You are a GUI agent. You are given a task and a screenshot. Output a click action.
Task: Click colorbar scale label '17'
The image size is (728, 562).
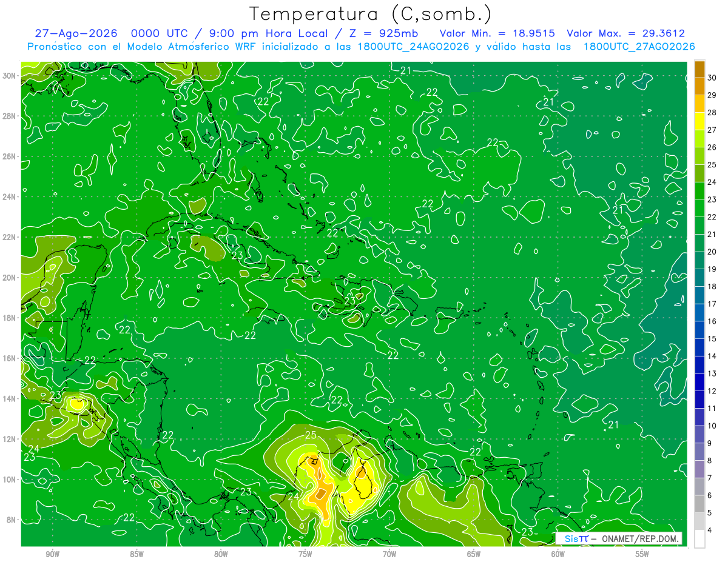(712, 304)
